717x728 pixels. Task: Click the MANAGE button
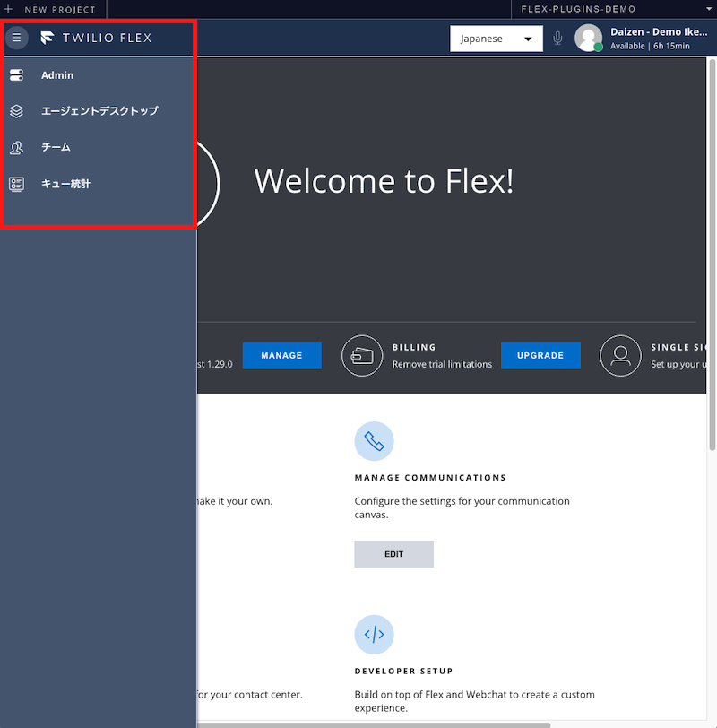[x=281, y=356]
